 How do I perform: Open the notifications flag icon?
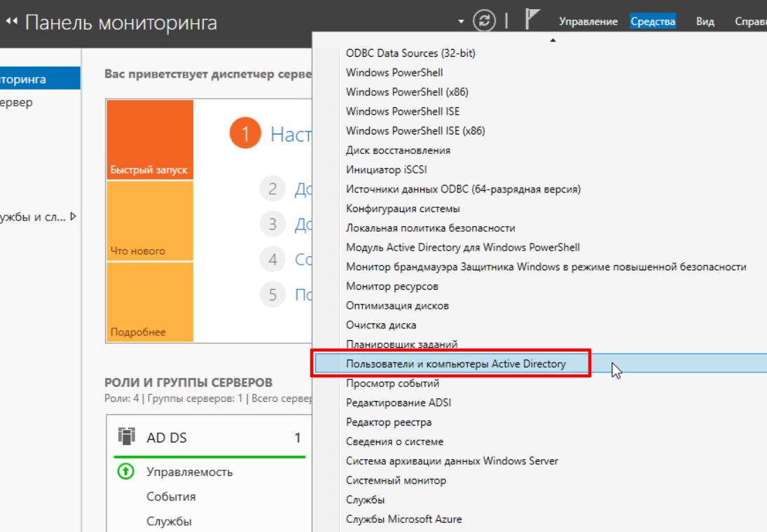532,20
